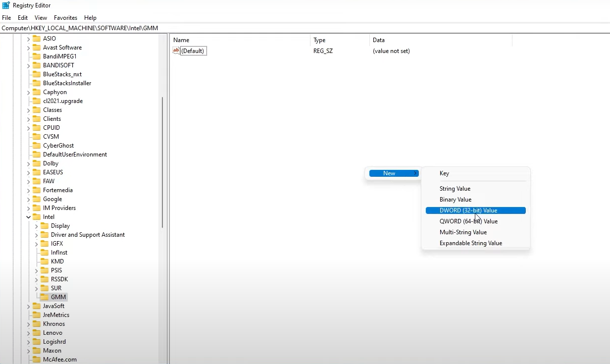Click the (Default) string value icon
The width and height of the screenshot is (610, 364).
click(176, 51)
